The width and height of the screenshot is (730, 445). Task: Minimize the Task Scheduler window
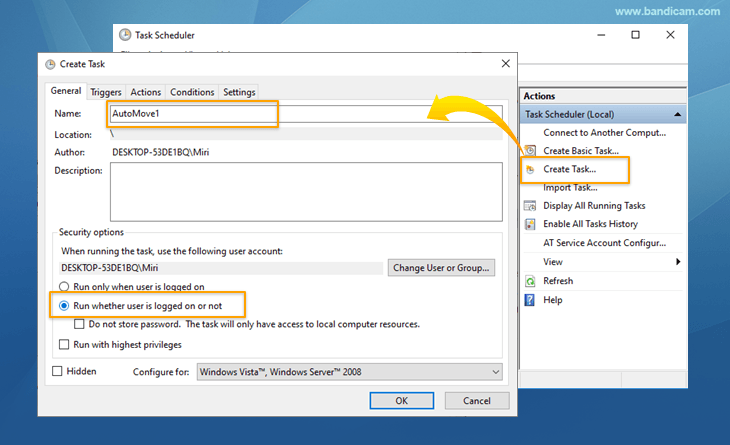coord(601,35)
